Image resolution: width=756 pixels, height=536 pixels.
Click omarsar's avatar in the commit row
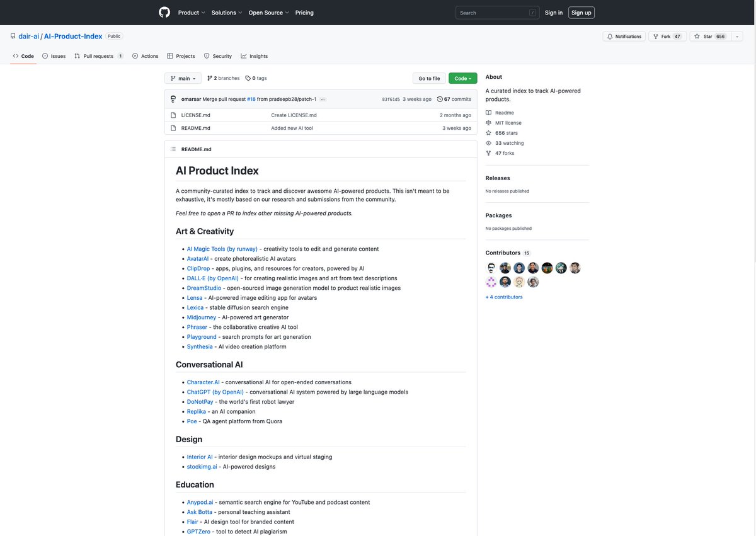point(173,99)
